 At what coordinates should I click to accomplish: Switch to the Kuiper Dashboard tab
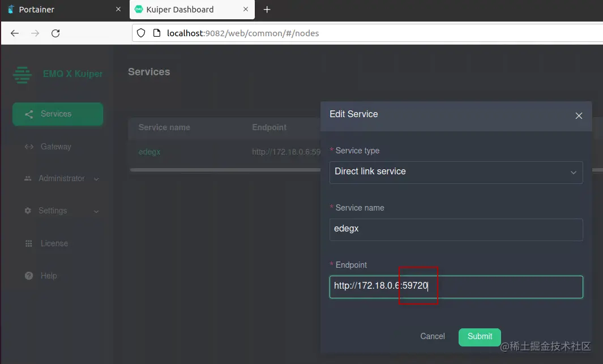tap(192, 10)
